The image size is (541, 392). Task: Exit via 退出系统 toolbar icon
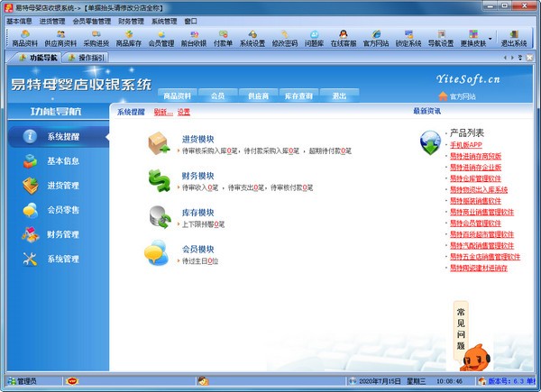click(x=514, y=38)
